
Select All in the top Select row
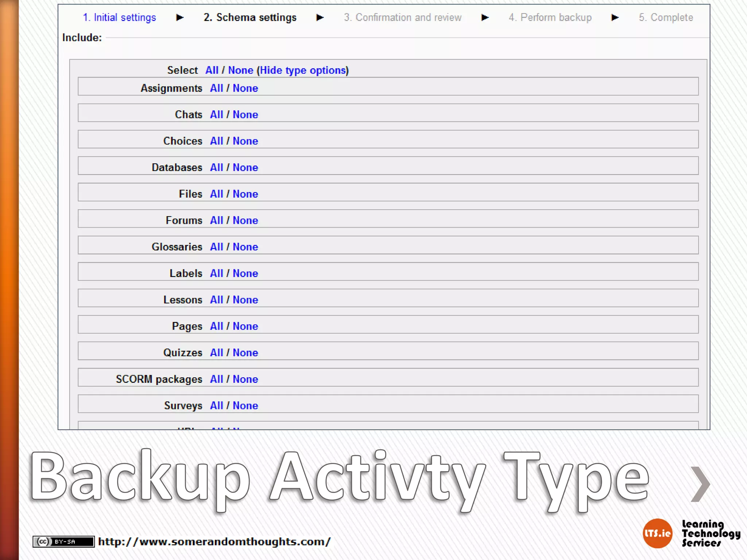point(212,70)
